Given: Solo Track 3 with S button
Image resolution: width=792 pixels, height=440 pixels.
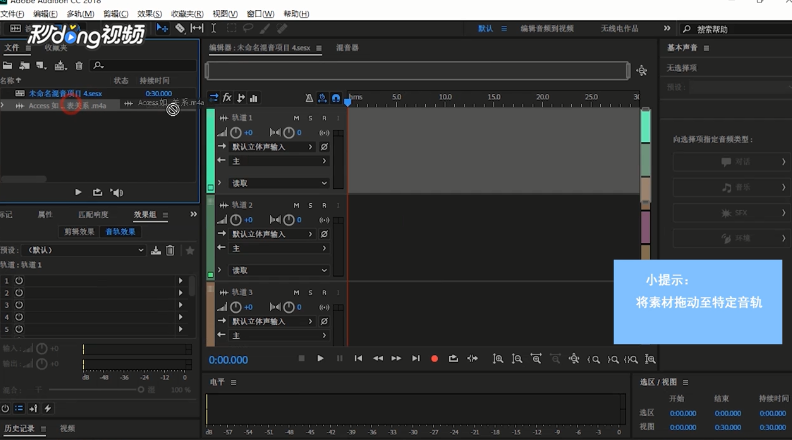Looking at the screenshot, I should click(x=310, y=292).
